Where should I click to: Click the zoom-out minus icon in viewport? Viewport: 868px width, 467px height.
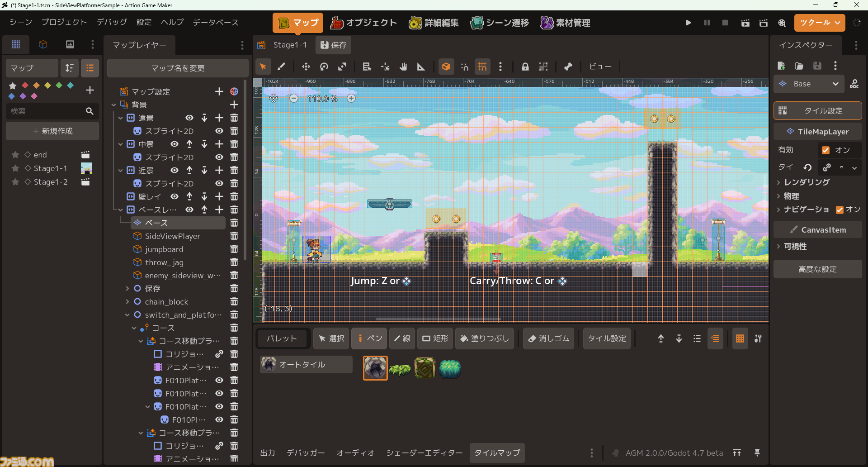(294, 98)
